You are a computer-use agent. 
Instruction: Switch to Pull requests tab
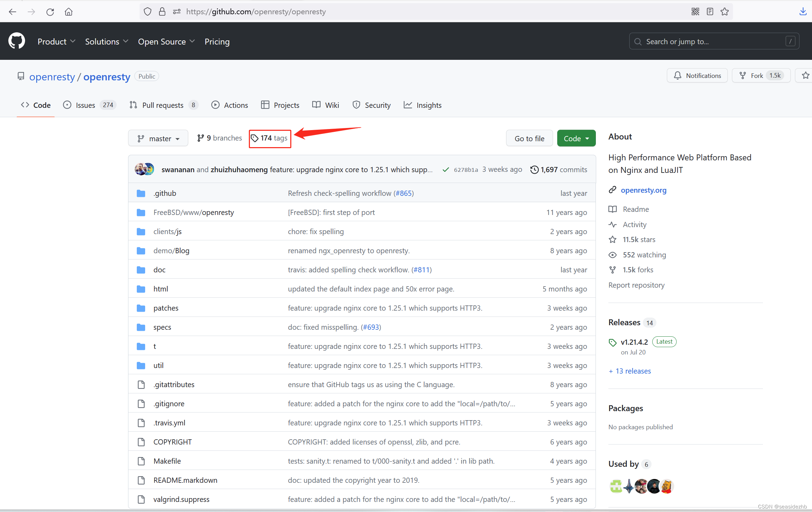tap(164, 105)
